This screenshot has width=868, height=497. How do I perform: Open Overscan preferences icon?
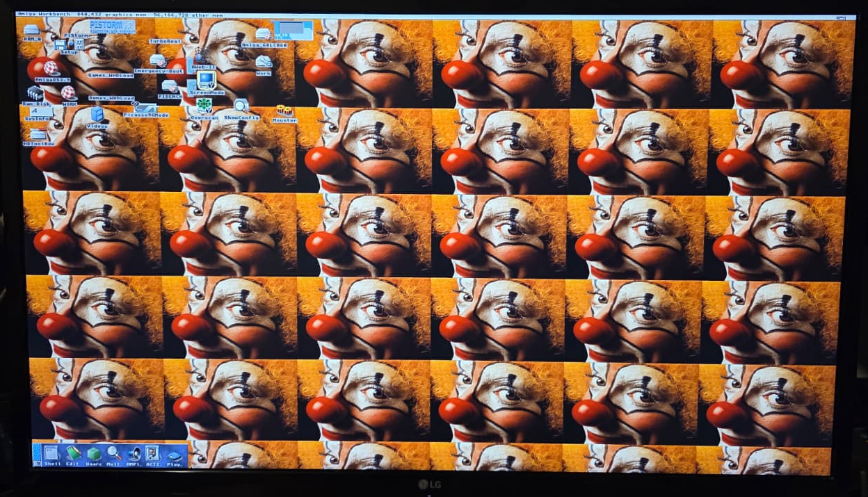204,106
